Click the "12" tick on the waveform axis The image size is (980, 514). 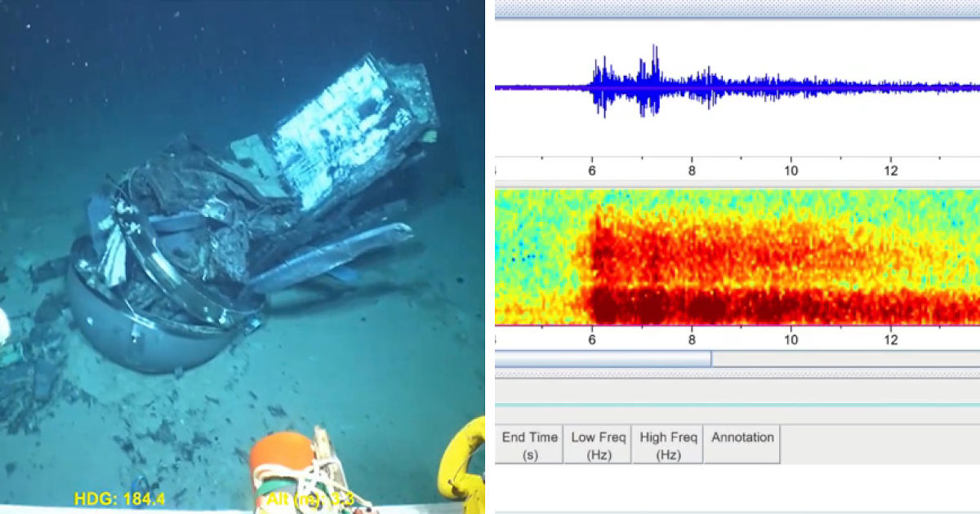point(890,171)
